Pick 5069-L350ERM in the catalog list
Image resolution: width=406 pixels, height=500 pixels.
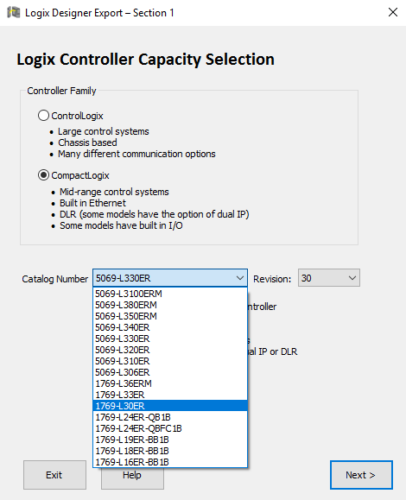click(170, 316)
